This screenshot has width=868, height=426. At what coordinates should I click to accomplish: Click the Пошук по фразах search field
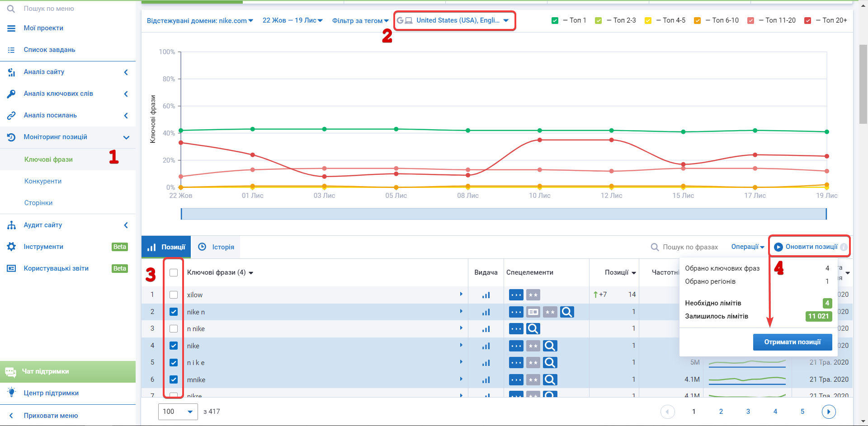tap(690, 247)
